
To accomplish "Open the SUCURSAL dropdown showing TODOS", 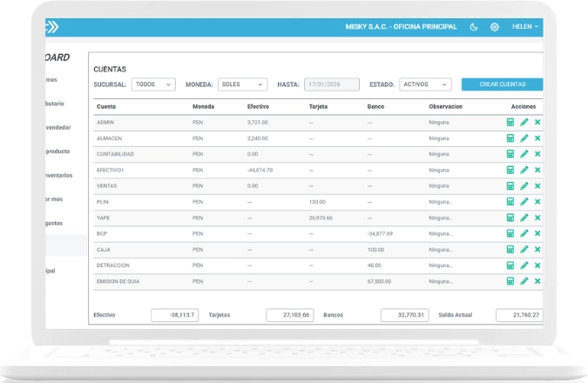I will (x=153, y=84).
